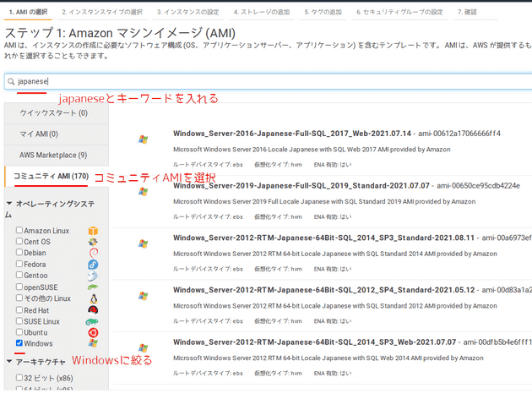The image size is (532, 399).
Task: Click the SUSE Linux chameleon icon
Action: (92, 321)
